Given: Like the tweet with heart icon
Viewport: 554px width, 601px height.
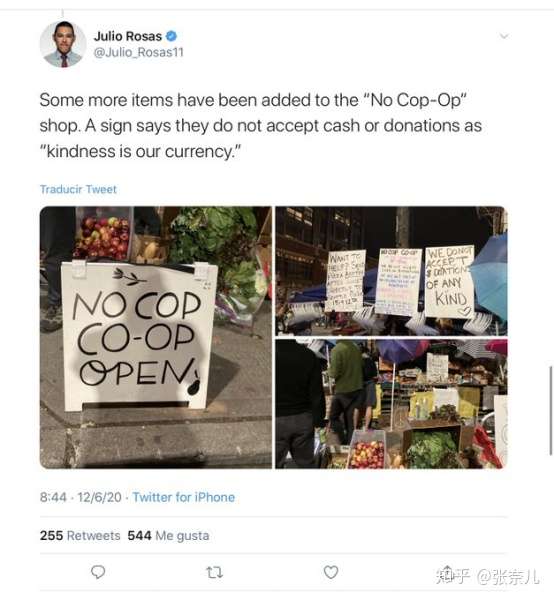Looking at the screenshot, I should tap(331, 572).
